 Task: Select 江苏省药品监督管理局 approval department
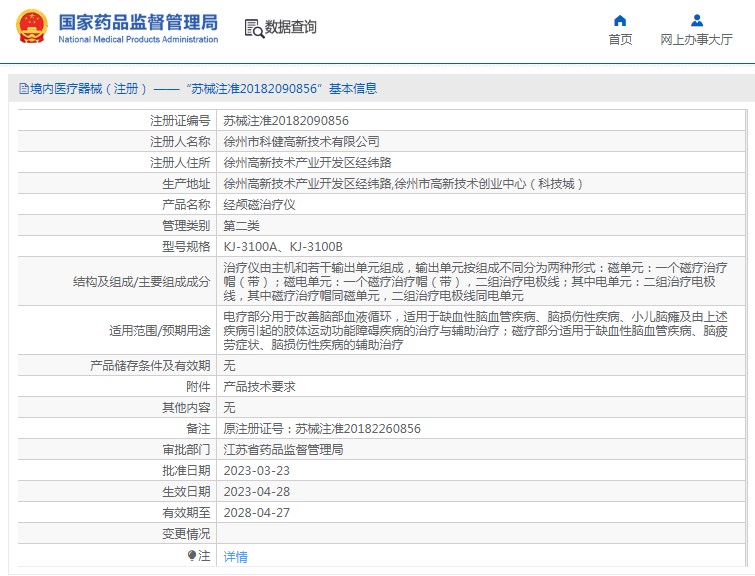coord(283,450)
